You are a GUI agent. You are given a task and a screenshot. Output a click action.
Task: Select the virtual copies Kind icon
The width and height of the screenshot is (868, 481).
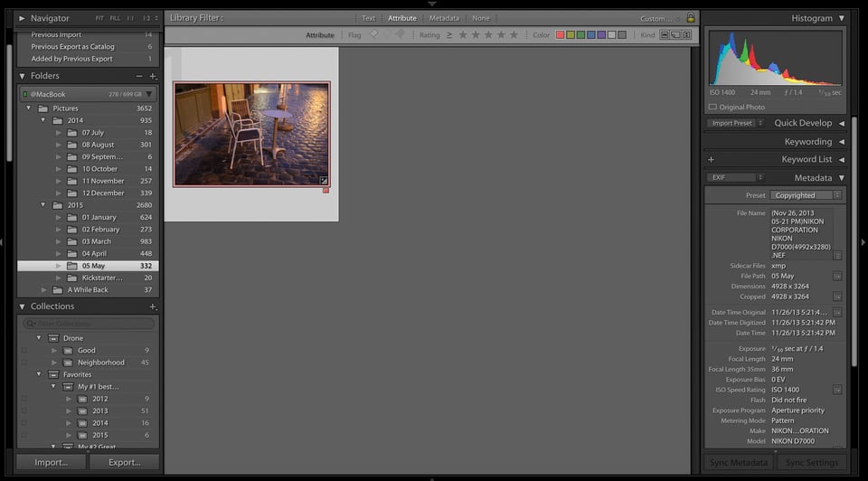click(x=675, y=35)
